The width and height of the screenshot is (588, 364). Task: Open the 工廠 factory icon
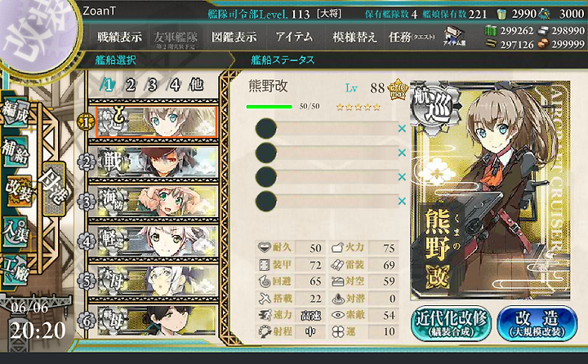pyautogui.click(x=16, y=270)
